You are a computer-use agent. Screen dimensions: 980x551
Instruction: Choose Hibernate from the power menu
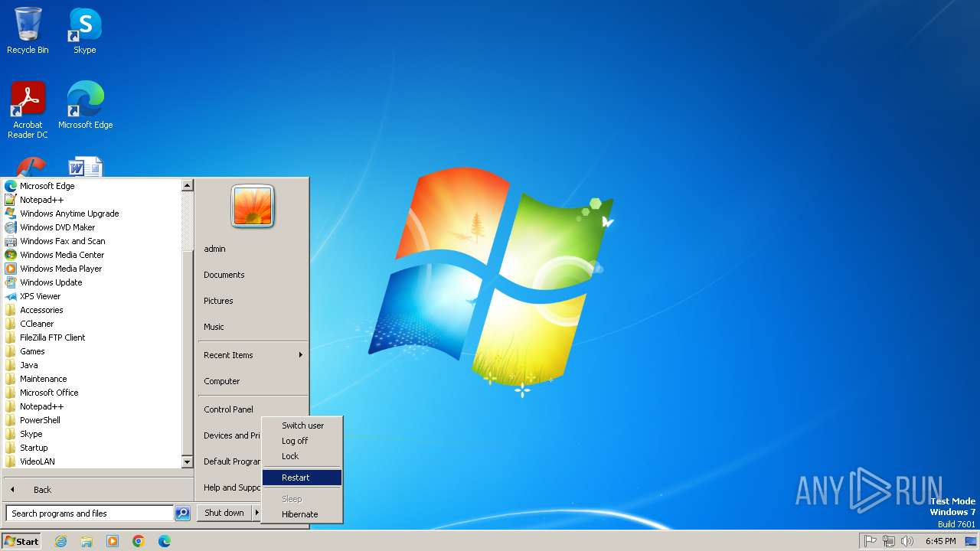coord(302,514)
